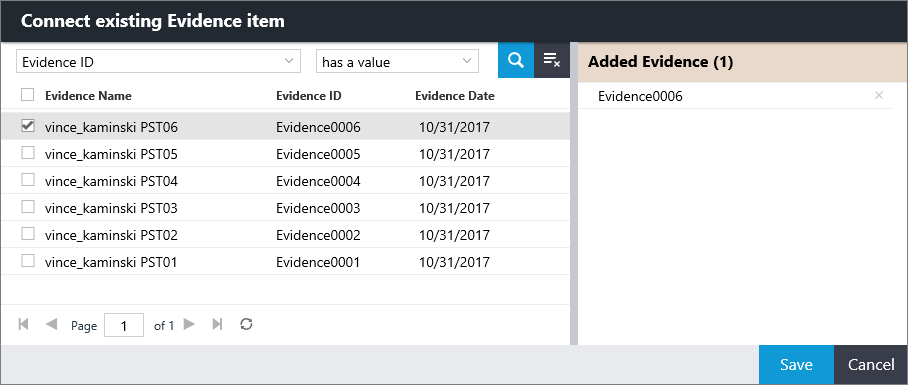
Task: Click the vince_kaminski PST02 name
Action: (111, 236)
